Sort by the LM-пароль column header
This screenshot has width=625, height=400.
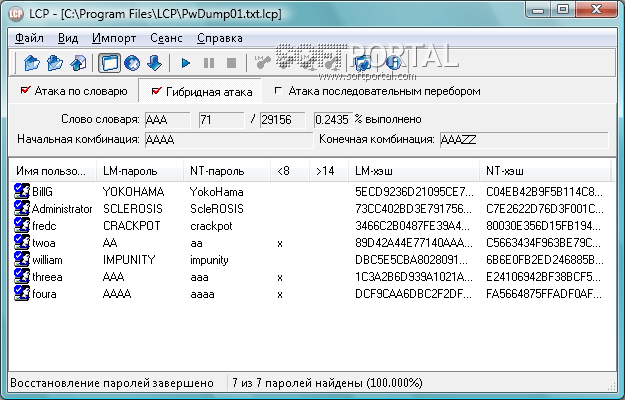pyautogui.click(x=140, y=171)
